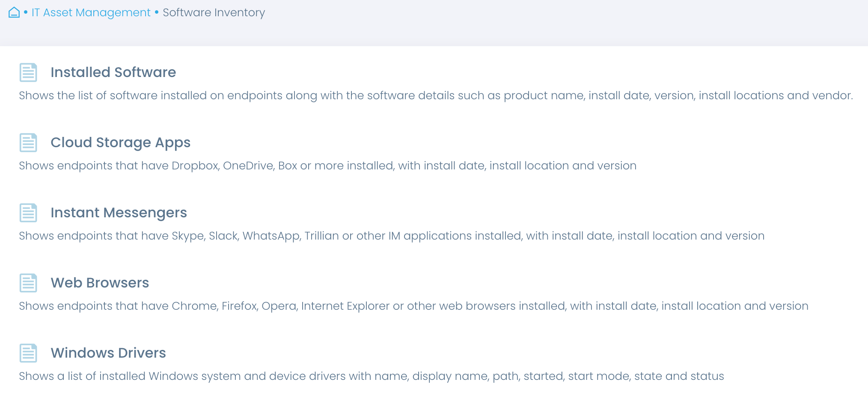Click the Cloud Storage Apps document icon
The image size is (868, 397).
(28, 143)
